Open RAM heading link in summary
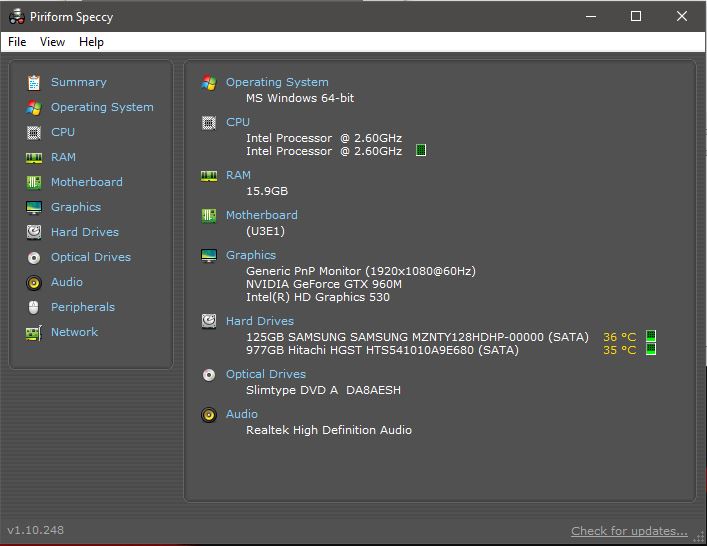The width and height of the screenshot is (707, 546). (x=239, y=175)
